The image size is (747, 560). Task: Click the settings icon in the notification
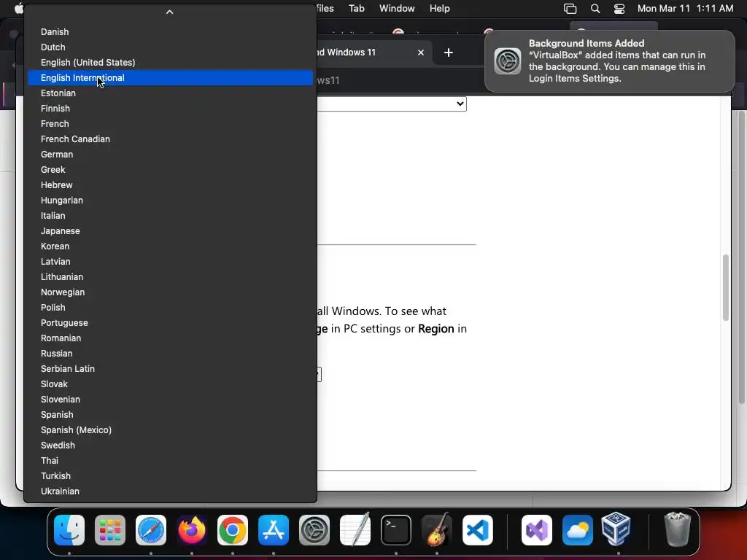[508, 61]
